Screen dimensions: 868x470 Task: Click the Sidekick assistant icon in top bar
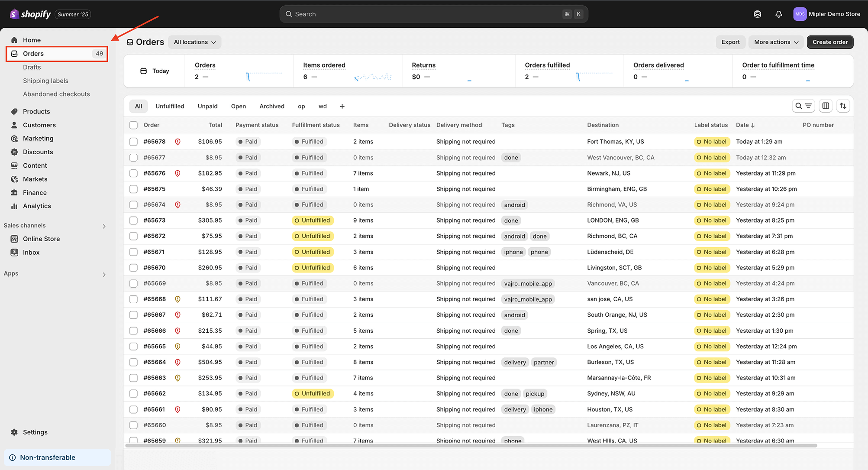tap(757, 14)
